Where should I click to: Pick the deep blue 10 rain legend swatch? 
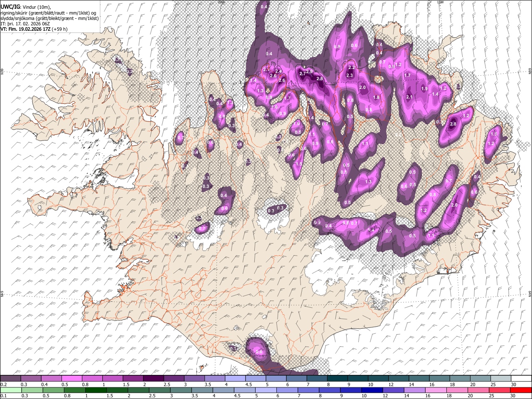[x=372, y=391]
